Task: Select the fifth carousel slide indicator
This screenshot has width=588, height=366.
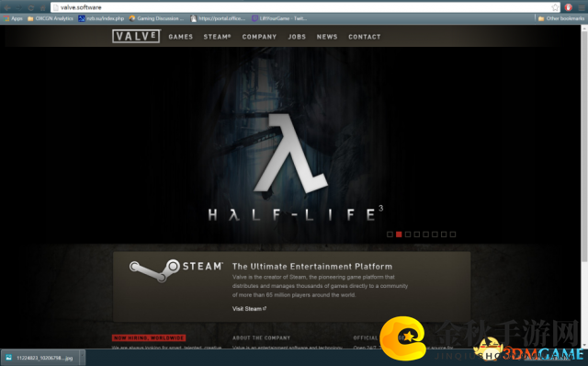Action: click(x=426, y=234)
